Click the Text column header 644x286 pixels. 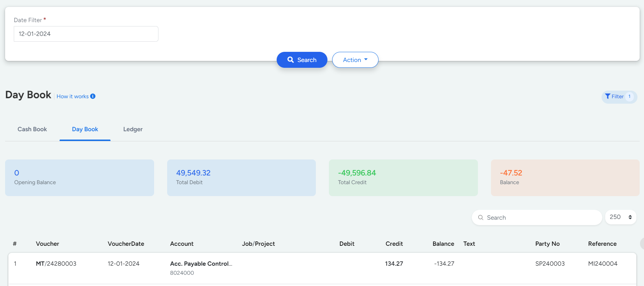point(469,244)
